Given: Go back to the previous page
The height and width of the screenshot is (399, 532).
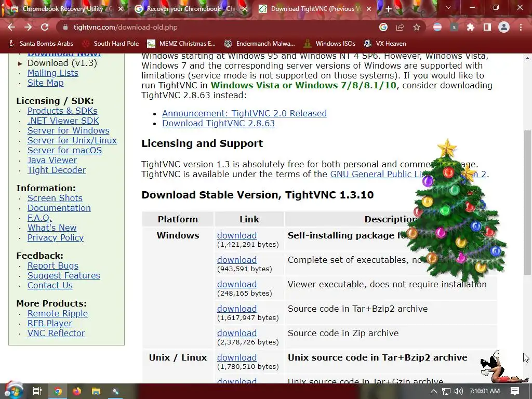Looking at the screenshot, I should 11,27.
